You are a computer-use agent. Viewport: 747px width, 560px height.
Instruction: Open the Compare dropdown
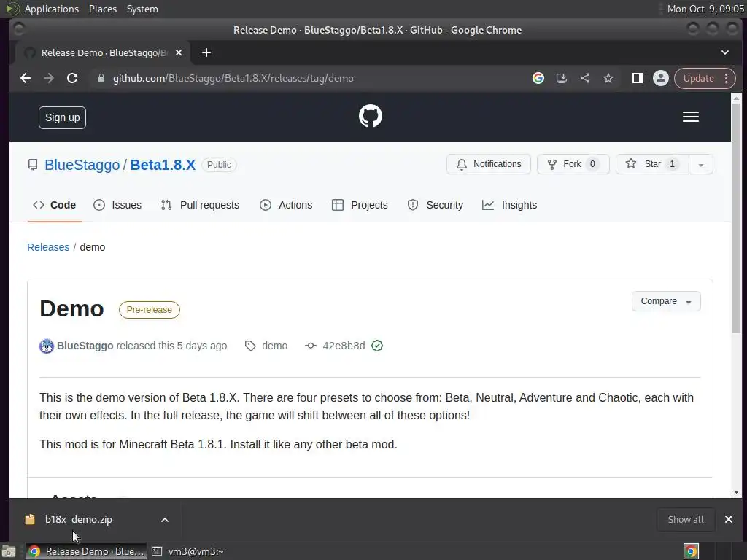tap(666, 301)
